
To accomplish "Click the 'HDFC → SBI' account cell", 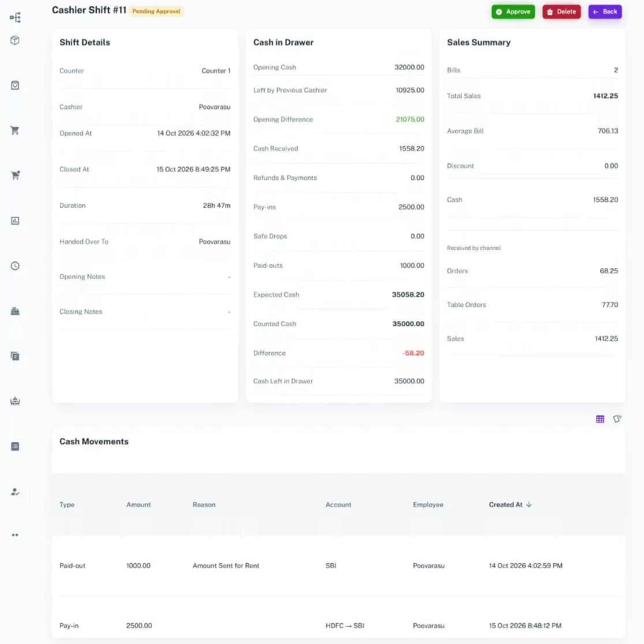I will click(345, 626).
